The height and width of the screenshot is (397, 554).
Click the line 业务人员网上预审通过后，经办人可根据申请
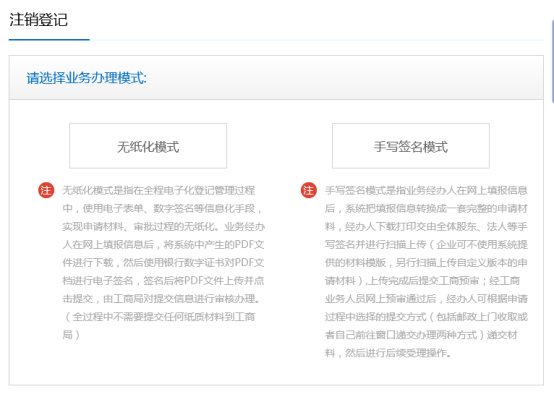[426, 299]
